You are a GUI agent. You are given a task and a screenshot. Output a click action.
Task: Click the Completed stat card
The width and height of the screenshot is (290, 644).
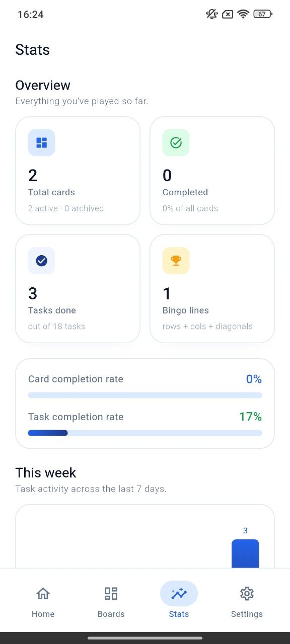pos(212,171)
